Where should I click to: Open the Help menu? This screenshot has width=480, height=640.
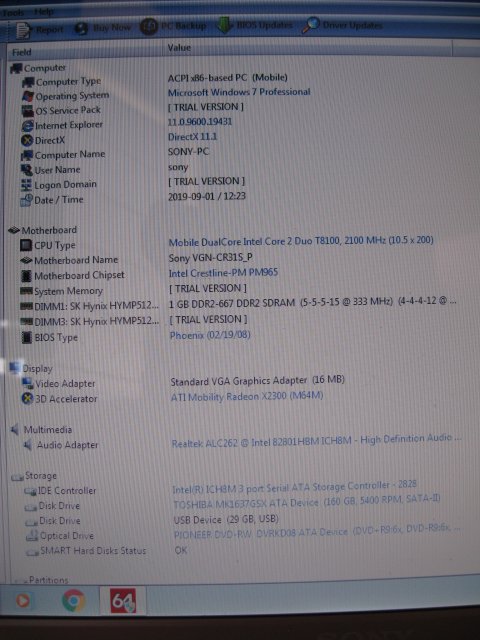43,11
